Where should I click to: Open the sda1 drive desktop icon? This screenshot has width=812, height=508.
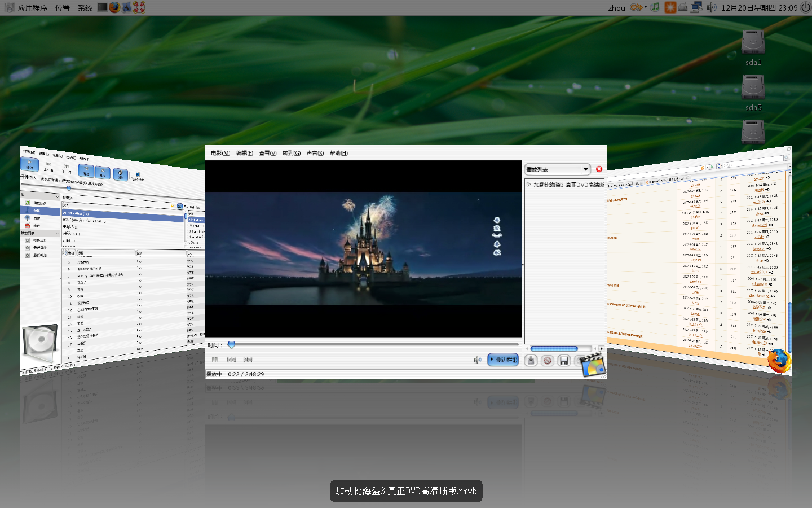(x=753, y=47)
